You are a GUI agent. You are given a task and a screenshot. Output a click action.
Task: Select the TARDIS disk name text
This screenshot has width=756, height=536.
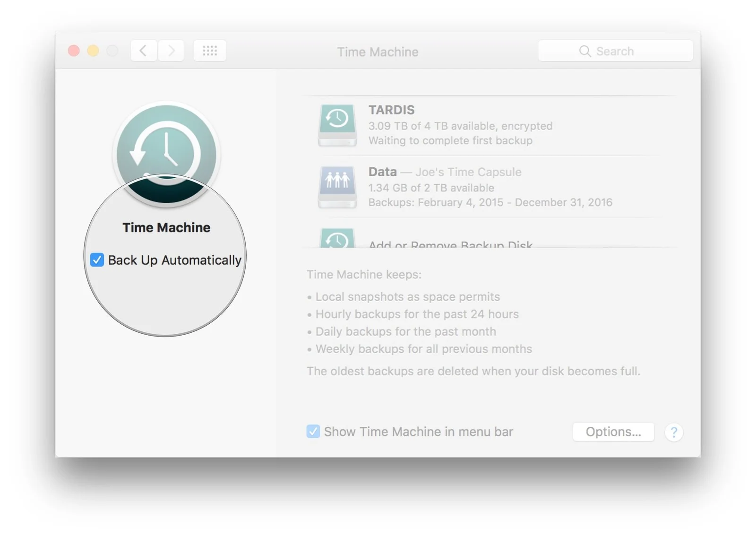(x=391, y=110)
